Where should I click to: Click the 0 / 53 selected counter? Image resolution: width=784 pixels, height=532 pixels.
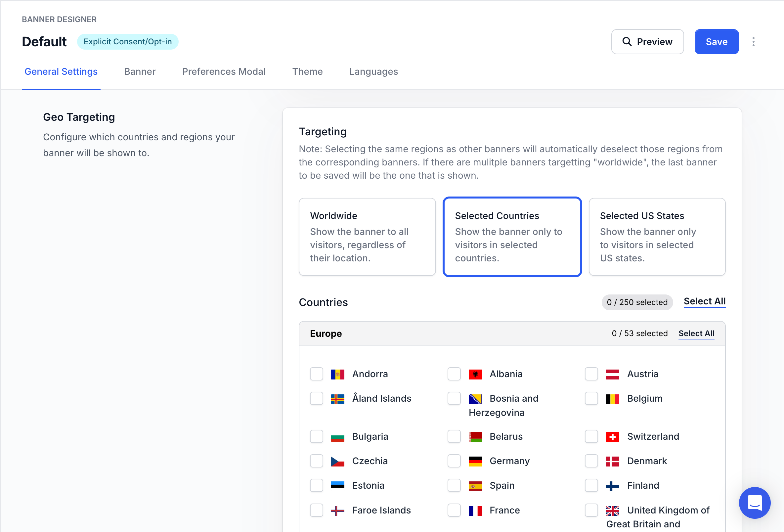[x=640, y=333]
